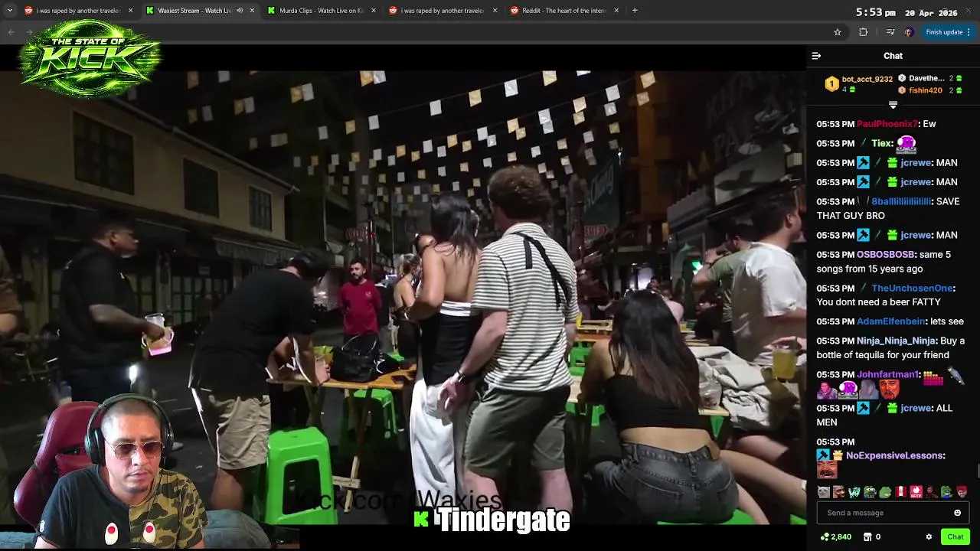Insert the red BRB emote from quick emotes
Image resolution: width=980 pixels, height=551 pixels.
coord(916,492)
